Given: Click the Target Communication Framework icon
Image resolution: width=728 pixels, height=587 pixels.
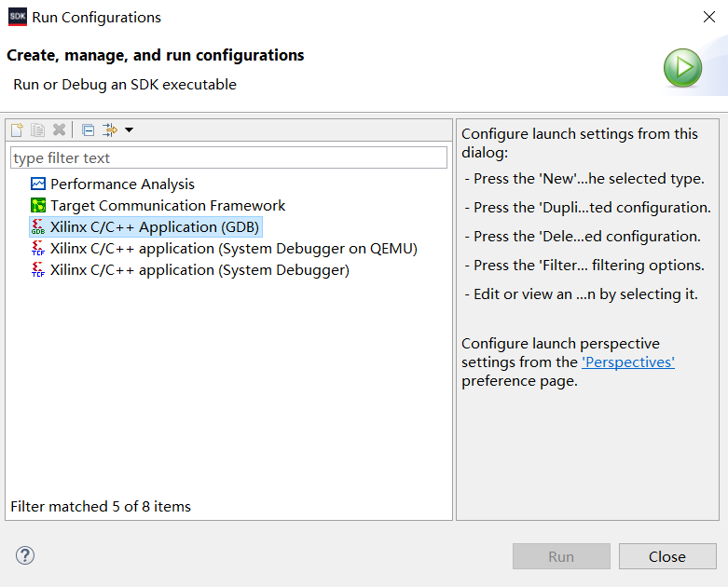Looking at the screenshot, I should pyautogui.click(x=38, y=206).
